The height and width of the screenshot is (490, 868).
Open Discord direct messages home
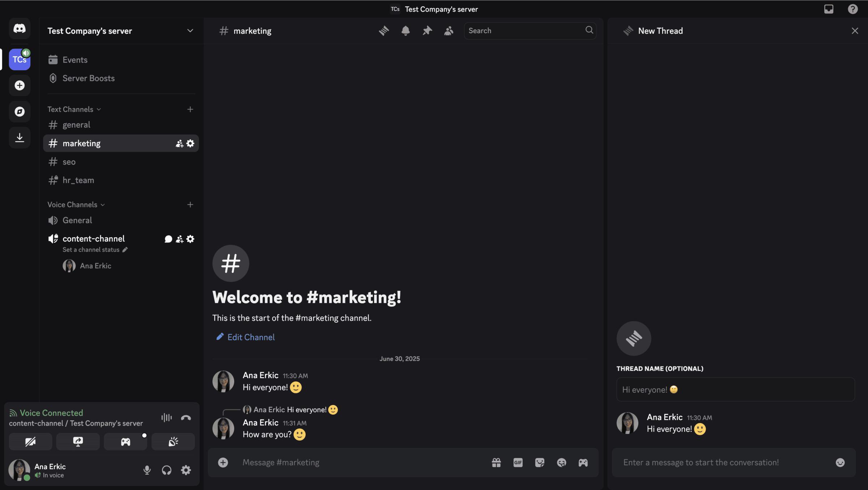click(x=20, y=28)
